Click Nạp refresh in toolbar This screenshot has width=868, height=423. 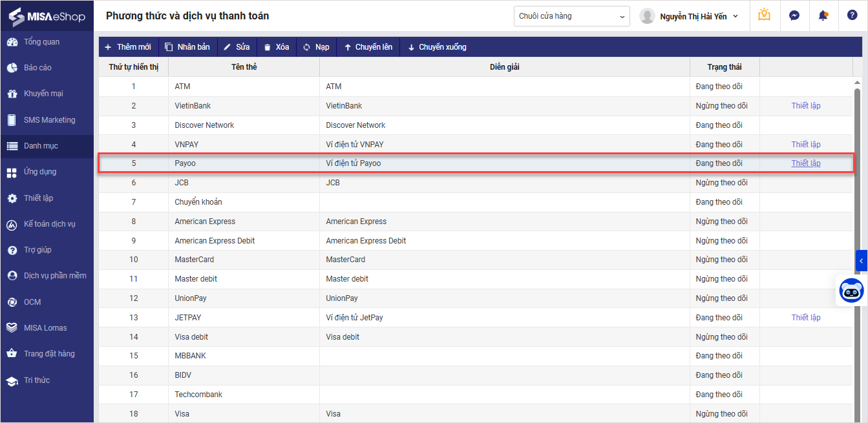point(316,47)
